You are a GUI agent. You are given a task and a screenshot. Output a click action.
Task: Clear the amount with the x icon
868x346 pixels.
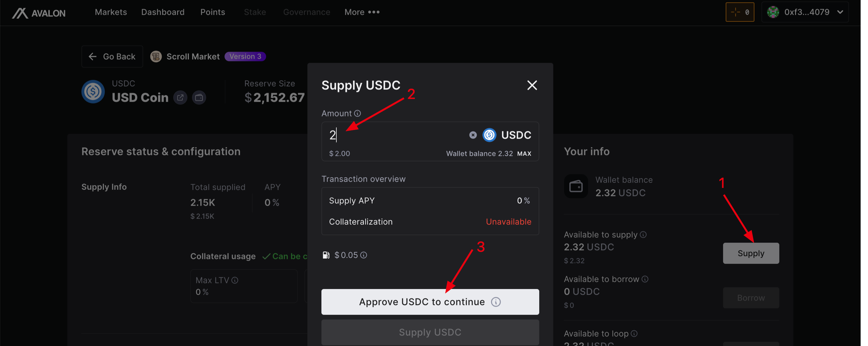473,135
